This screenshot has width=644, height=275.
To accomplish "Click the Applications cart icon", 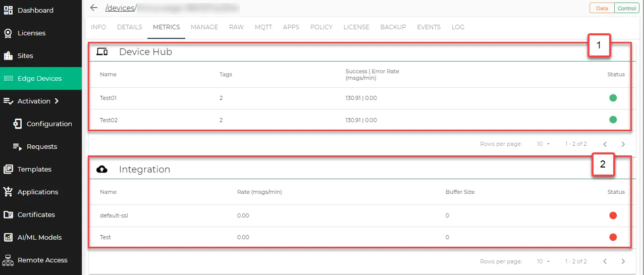I will pyautogui.click(x=8, y=192).
